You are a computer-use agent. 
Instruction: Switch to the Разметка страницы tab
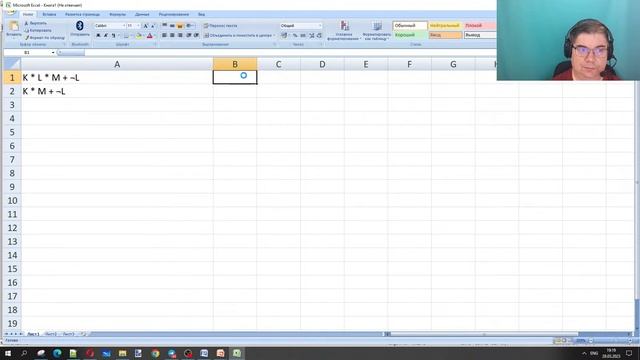point(82,14)
